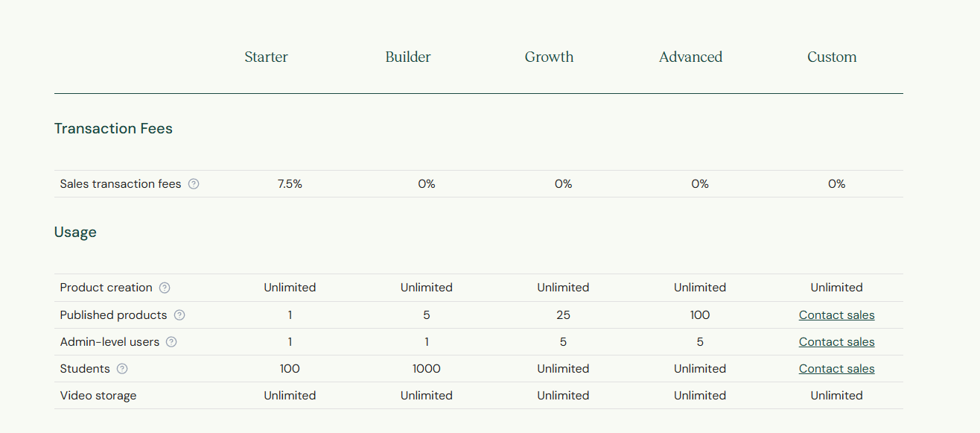Viewport: 980px width, 433px height.
Task: Select the Sales transaction fees row label
Action: (x=121, y=184)
